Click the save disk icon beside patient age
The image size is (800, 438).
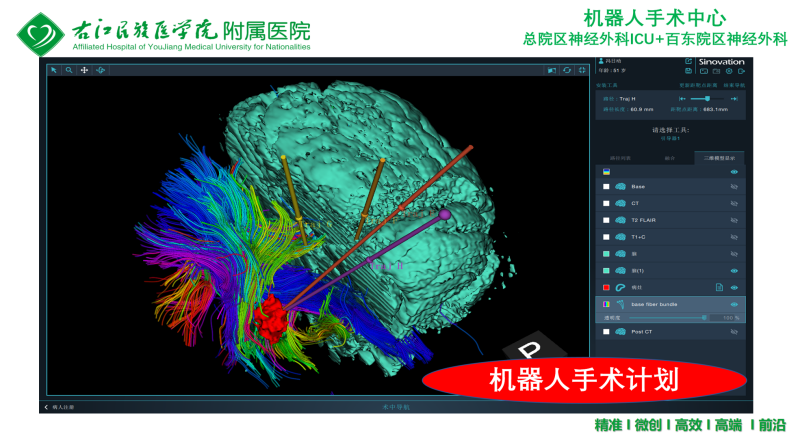click(x=688, y=70)
